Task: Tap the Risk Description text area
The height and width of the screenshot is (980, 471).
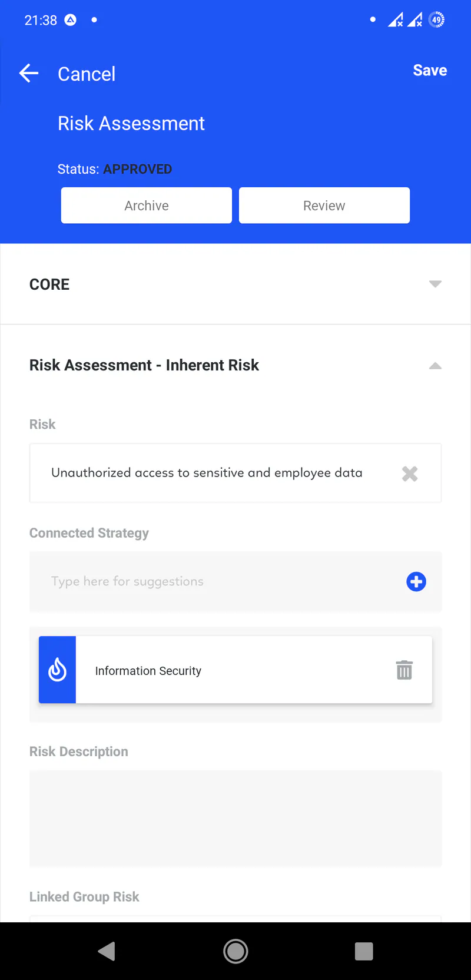Action: (x=235, y=819)
